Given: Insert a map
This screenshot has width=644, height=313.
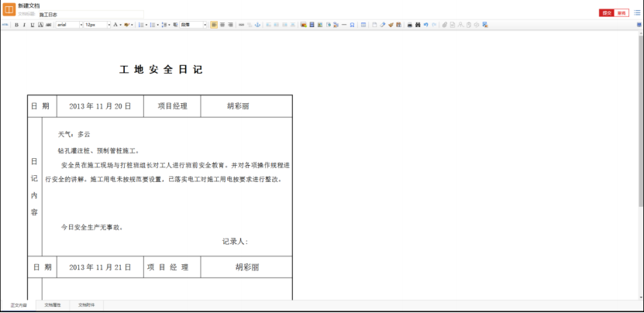Looking at the screenshot, I should 320,25.
